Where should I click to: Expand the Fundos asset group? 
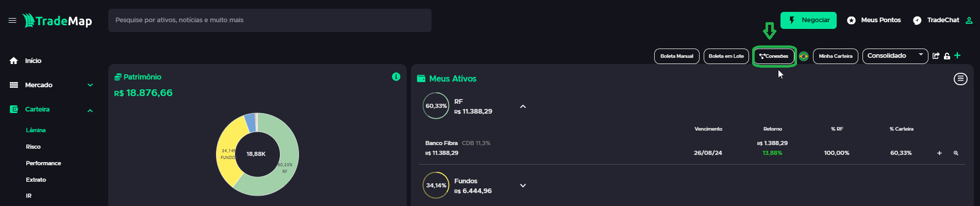click(523, 185)
